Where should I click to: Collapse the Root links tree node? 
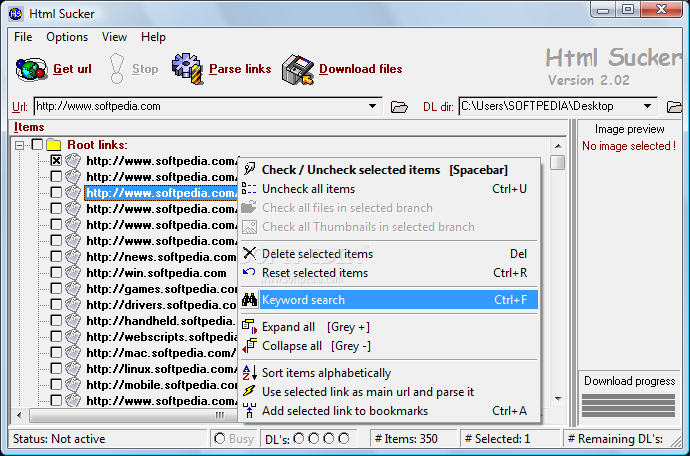[19, 145]
